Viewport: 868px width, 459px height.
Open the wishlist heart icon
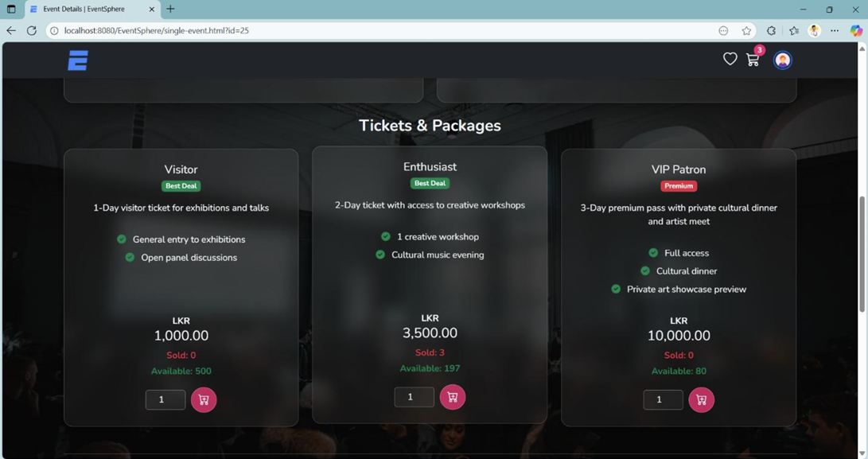click(x=730, y=59)
